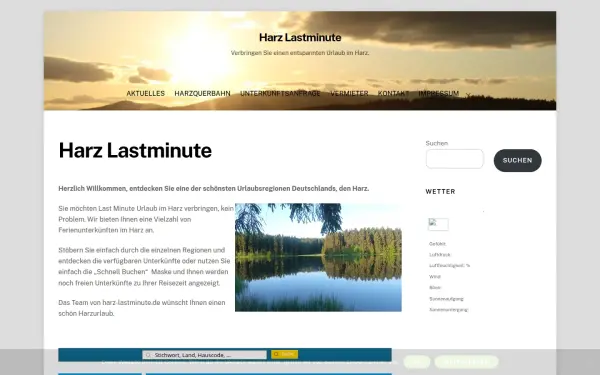The height and width of the screenshot is (375, 600).
Task: Click the yellow search button in booking bar
Action: click(x=284, y=354)
